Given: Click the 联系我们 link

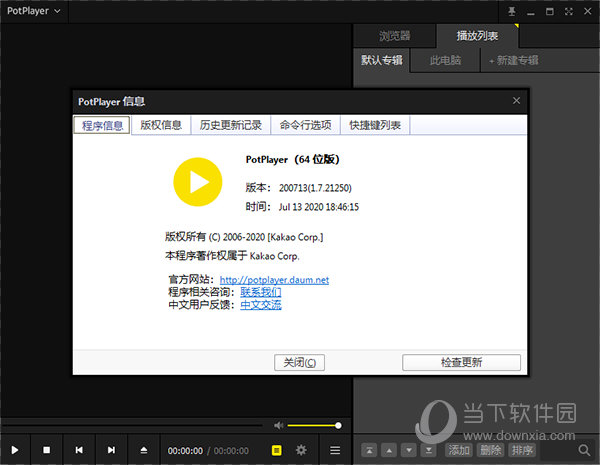Looking at the screenshot, I should 261,292.
